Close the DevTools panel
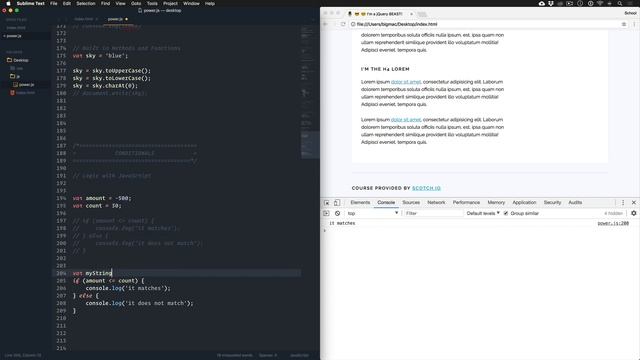This screenshot has width=640, height=360. click(633, 202)
